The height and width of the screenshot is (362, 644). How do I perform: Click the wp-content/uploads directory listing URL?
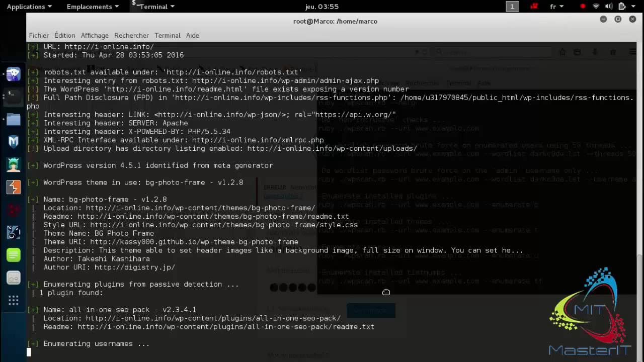pos(332,149)
